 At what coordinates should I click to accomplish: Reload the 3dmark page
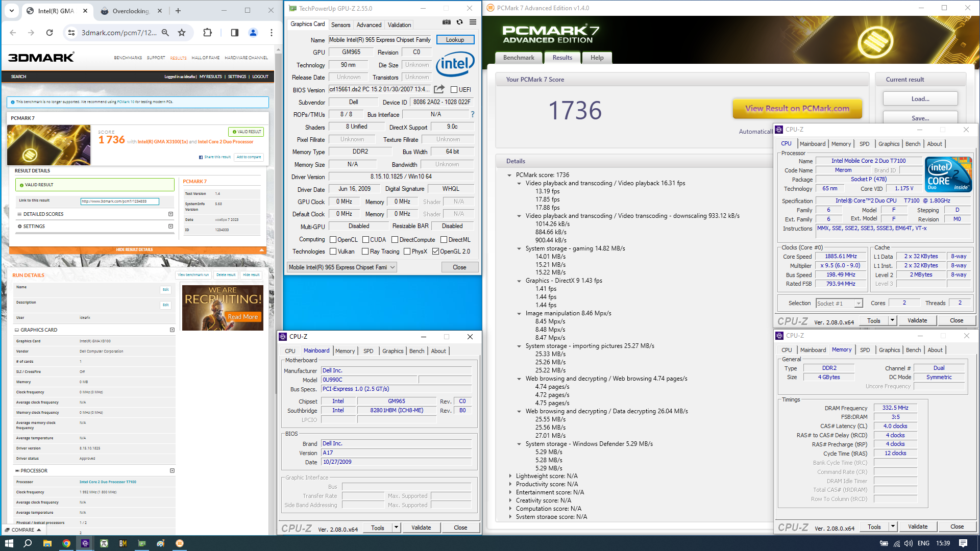(x=50, y=33)
